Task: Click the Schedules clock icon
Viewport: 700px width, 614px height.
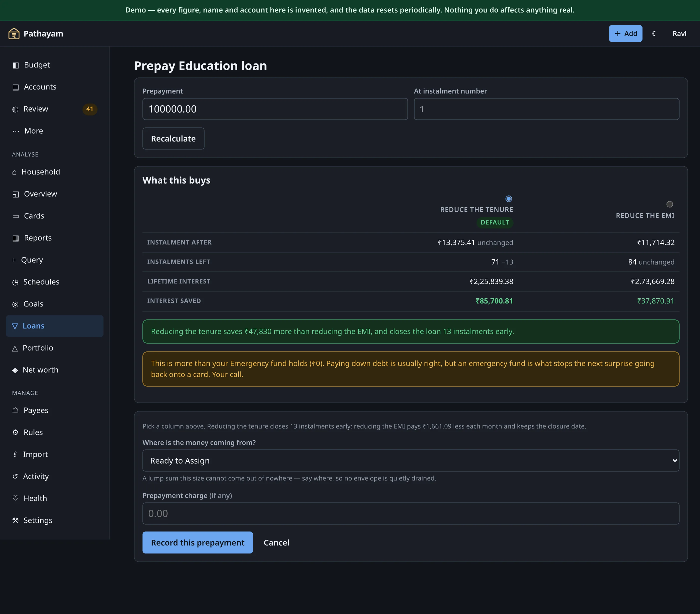Action: (x=15, y=282)
